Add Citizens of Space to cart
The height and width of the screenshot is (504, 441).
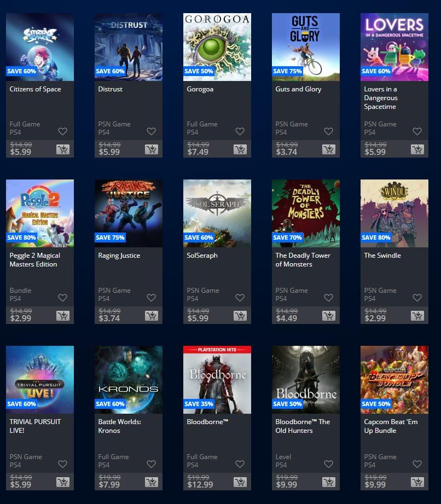tap(63, 149)
